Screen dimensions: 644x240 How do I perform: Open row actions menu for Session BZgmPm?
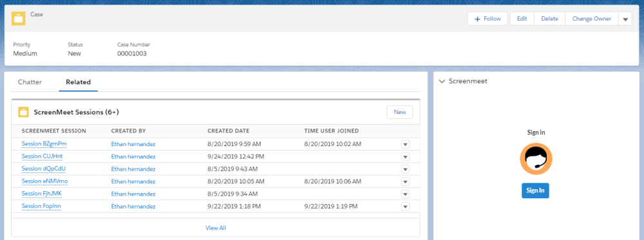tap(405, 144)
